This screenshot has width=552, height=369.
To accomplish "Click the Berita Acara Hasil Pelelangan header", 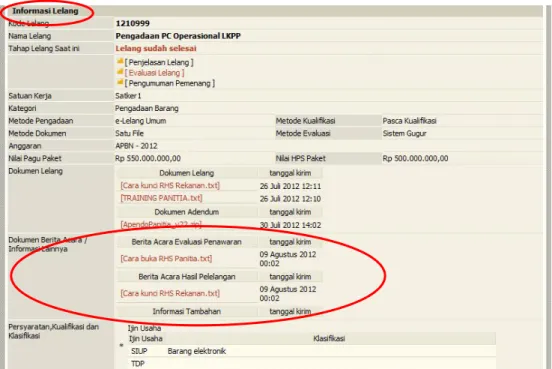I will pyautogui.click(x=187, y=277).
